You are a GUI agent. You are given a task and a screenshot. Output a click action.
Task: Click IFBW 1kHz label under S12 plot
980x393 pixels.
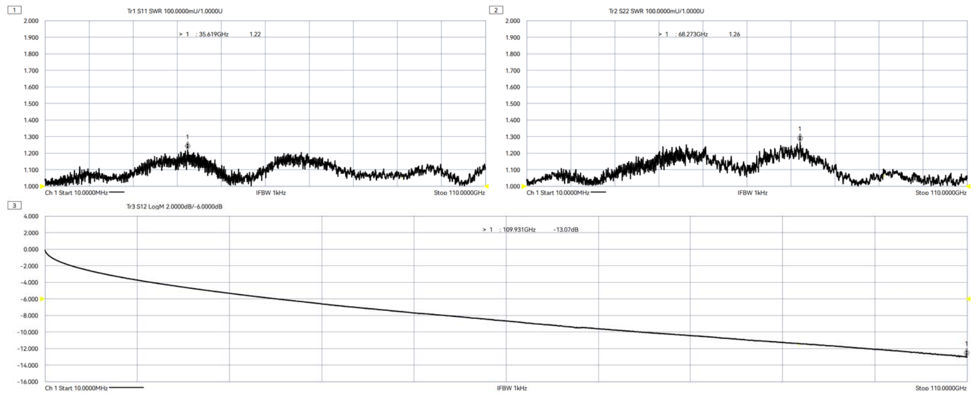point(512,388)
